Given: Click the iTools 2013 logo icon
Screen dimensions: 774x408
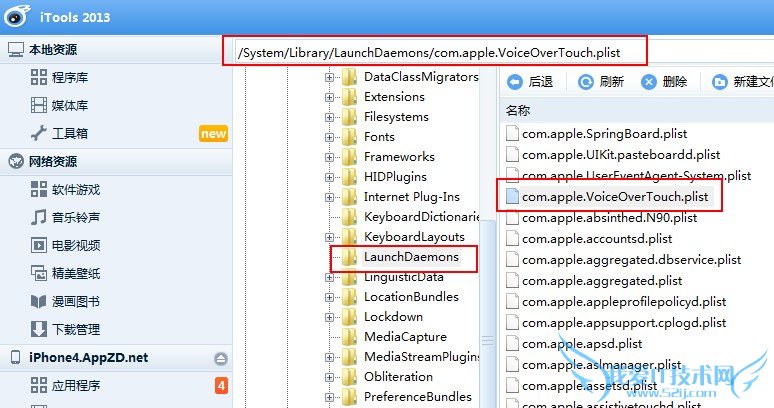Looking at the screenshot, I should (x=17, y=16).
